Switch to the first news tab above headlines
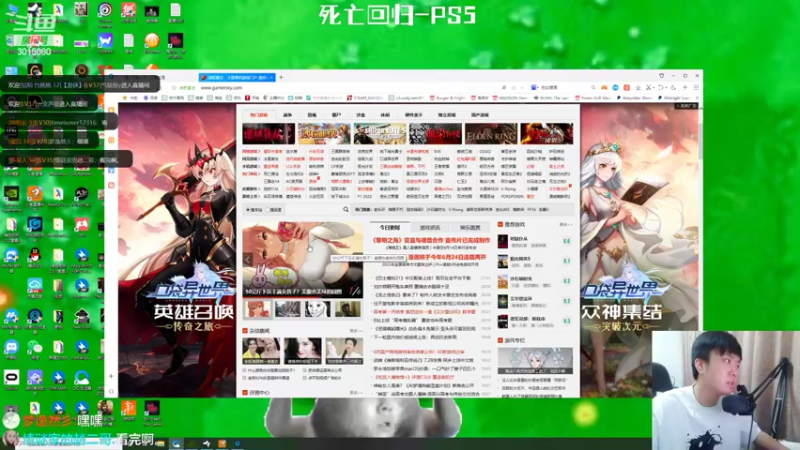 pos(390,228)
